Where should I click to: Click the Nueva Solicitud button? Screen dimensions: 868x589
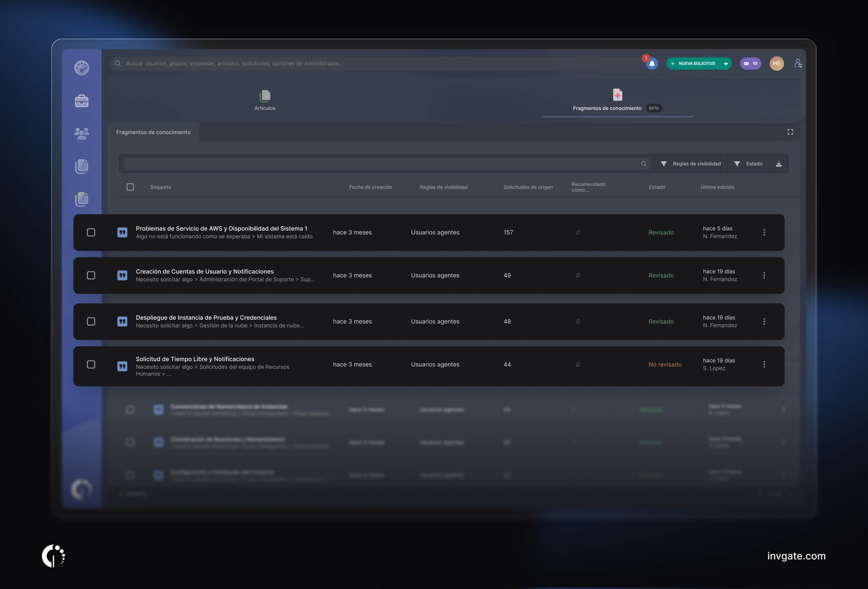pos(693,64)
